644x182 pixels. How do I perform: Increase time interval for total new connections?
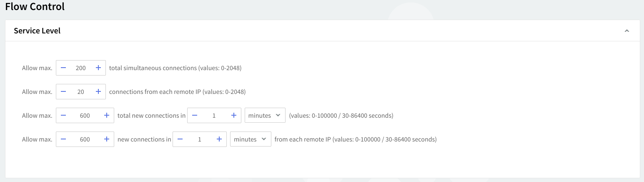234,115
